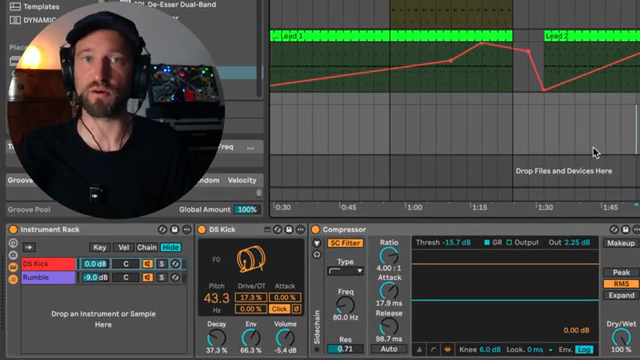Toggle the GR display checkbox
Image resolution: width=640 pixels, height=360 pixels.
(x=487, y=242)
